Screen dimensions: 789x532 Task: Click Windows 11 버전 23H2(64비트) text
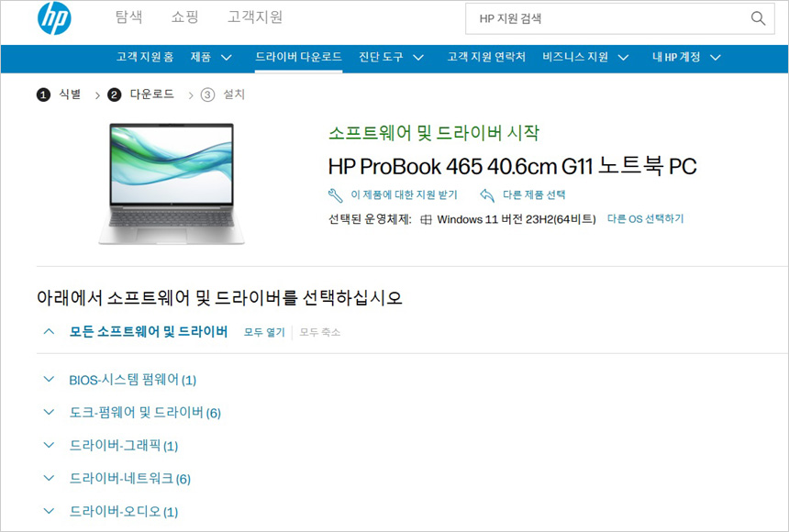click(517, 219)
